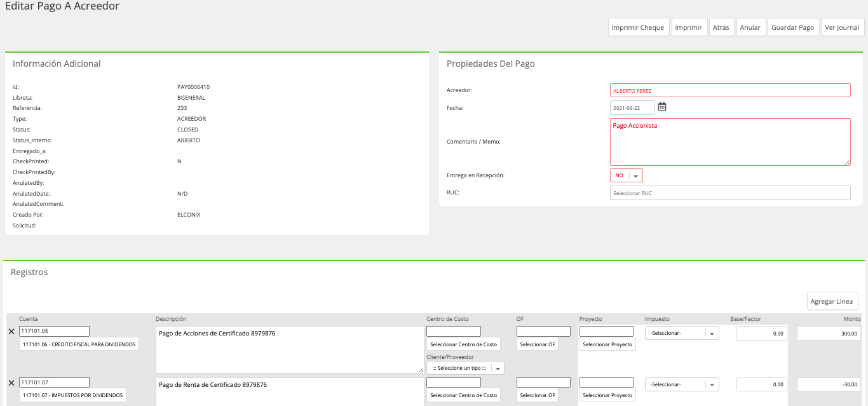Viewport: 868px width, 406px height.
Task: Expand Impuesto dropdown in second row
Action: [x=682, y=384]
